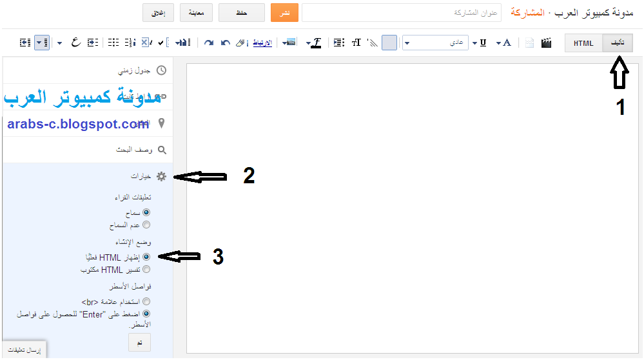This screenshot has height=362, width=644.
Task: Click inside the blank post editor area
Action: tap(413, 208)
